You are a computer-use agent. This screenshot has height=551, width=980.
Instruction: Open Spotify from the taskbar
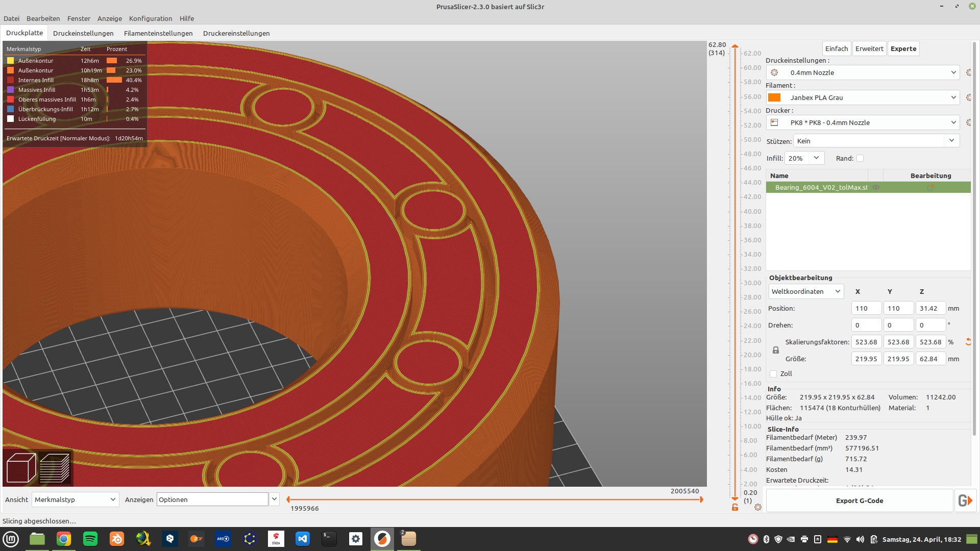pyautogui.click(x=90, y=539)
